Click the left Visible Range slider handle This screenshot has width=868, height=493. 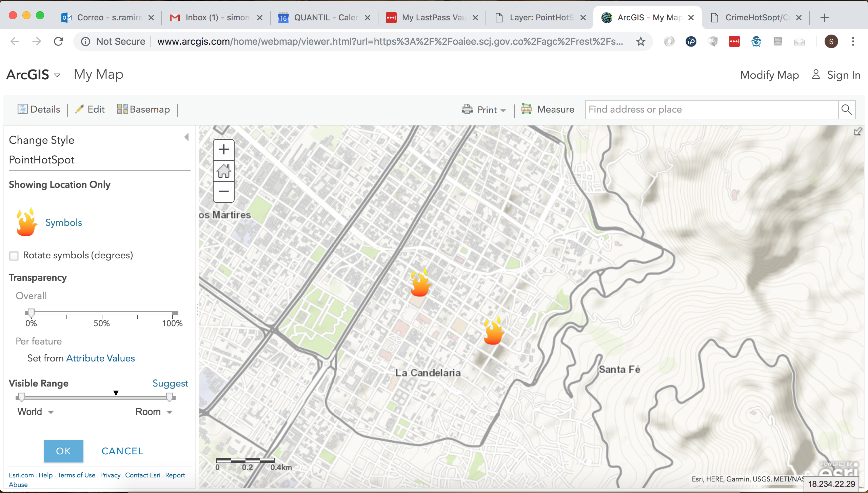click(x=21, y=397)
